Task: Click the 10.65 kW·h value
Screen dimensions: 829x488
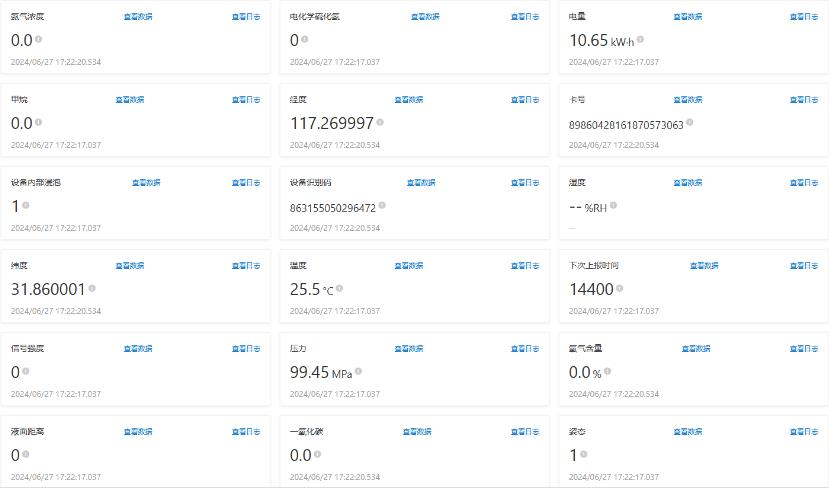Action: (602, 40)
